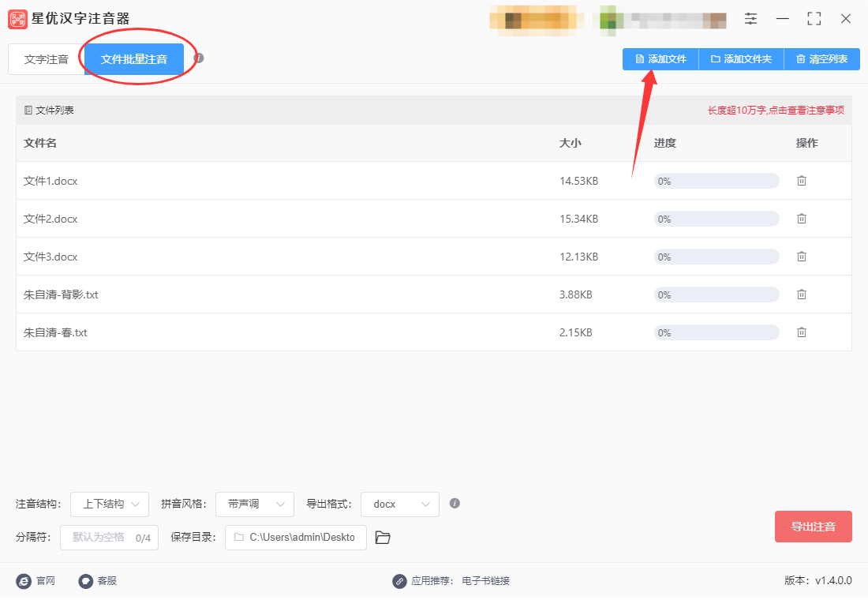Click the 操作 column header
868x600 pixels.
coord(806,143)
